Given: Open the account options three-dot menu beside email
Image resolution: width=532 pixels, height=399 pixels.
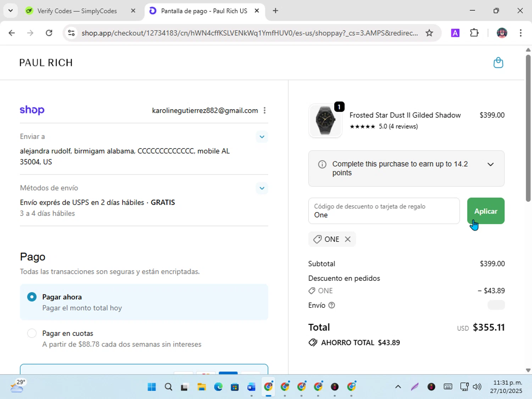Looking at the screenshot, I should [x=265, y=111].
